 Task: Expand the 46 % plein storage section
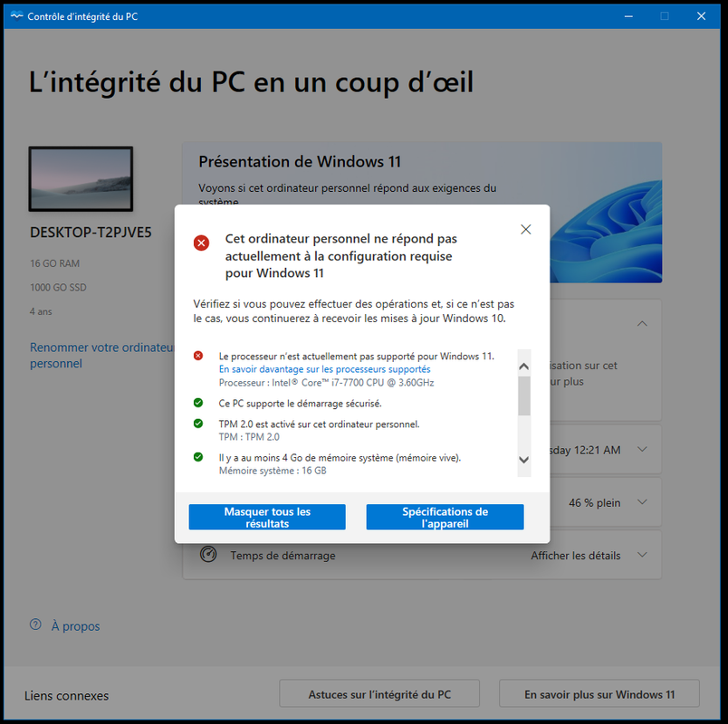[642, 501]
